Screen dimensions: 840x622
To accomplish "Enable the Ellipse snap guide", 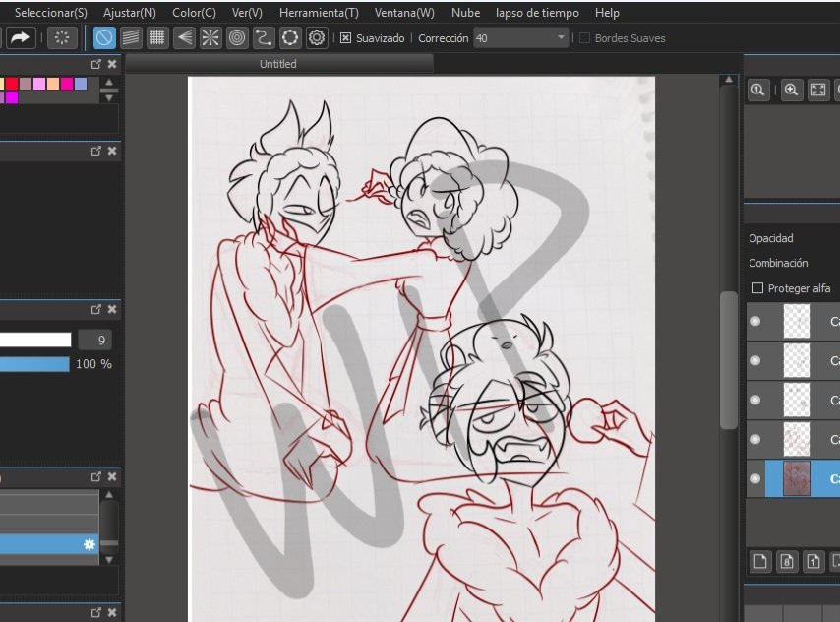I will click(290, 38).
